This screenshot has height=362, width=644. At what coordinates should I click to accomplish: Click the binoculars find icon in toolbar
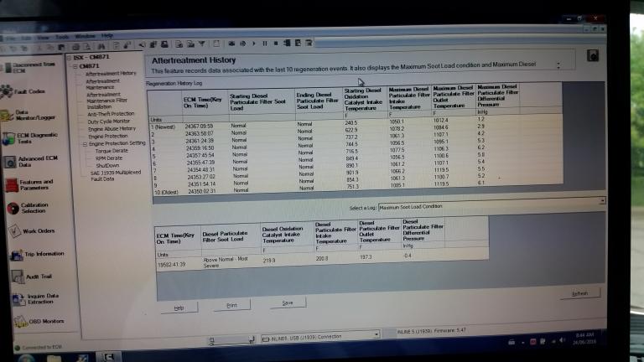coord(101,46)
